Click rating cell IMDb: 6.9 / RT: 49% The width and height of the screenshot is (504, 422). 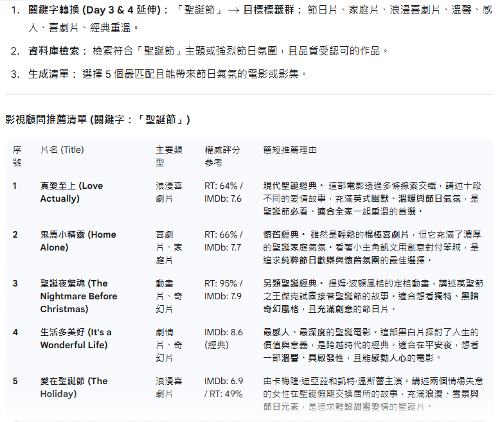[224, 387]
